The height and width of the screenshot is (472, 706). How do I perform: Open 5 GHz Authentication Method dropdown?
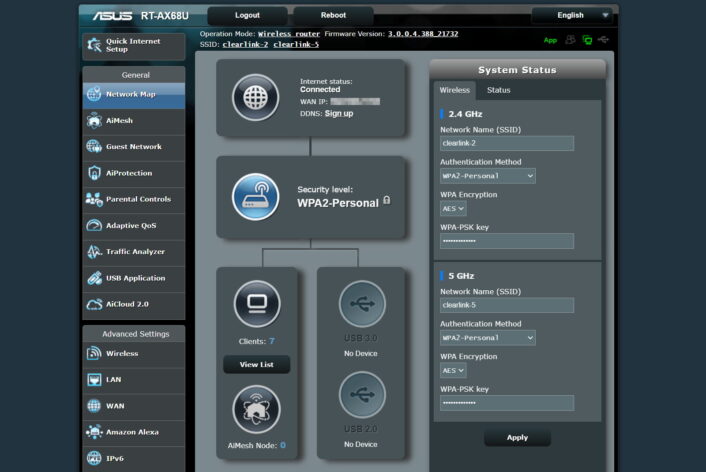[x=488, y=337]
